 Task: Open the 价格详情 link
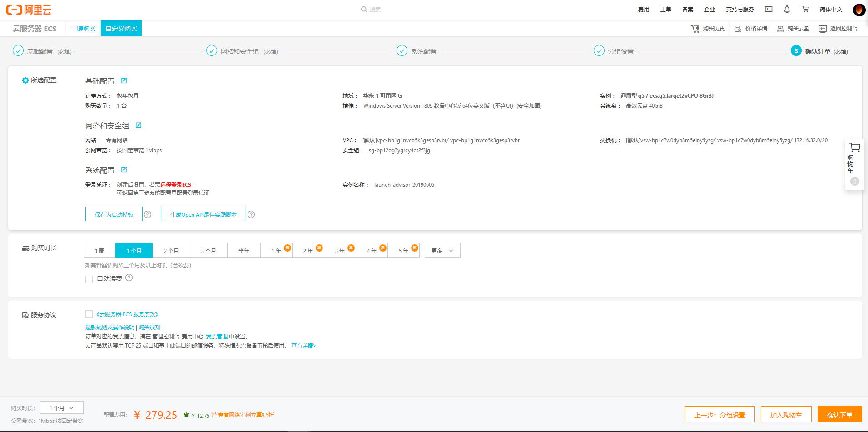coord(751,28)
